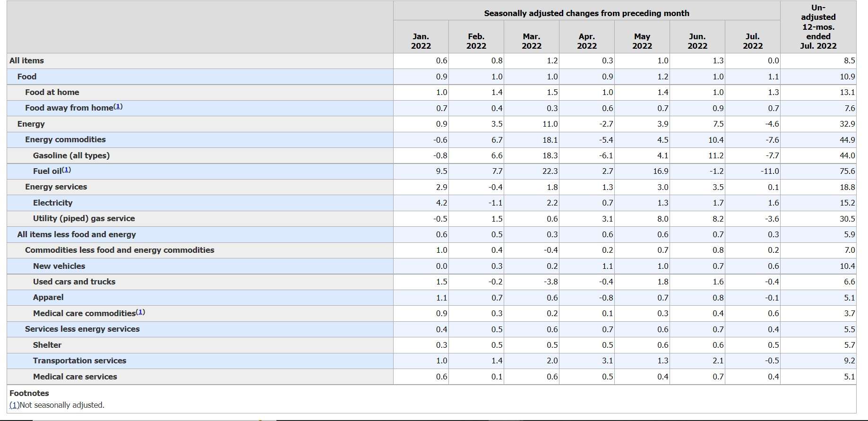Screen dimensions: 868x421
Task: Select Gasoline March value 18.3
Action: 550,155
